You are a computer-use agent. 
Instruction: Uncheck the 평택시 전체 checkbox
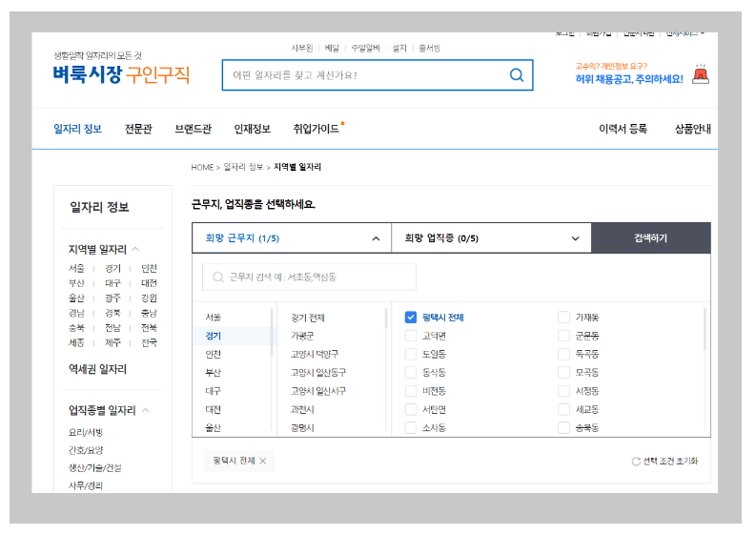(x=411, y=318)
